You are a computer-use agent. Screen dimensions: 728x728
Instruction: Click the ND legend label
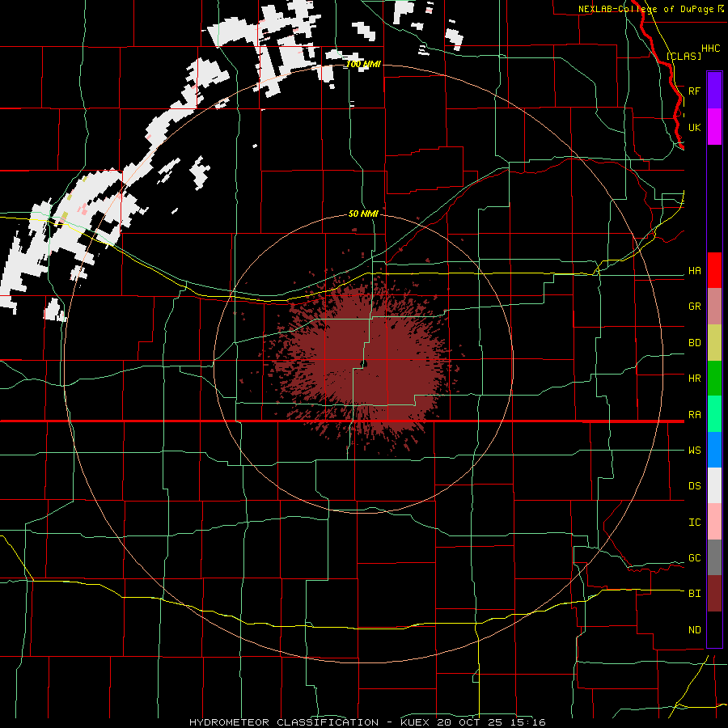click(x=694, y=630)
